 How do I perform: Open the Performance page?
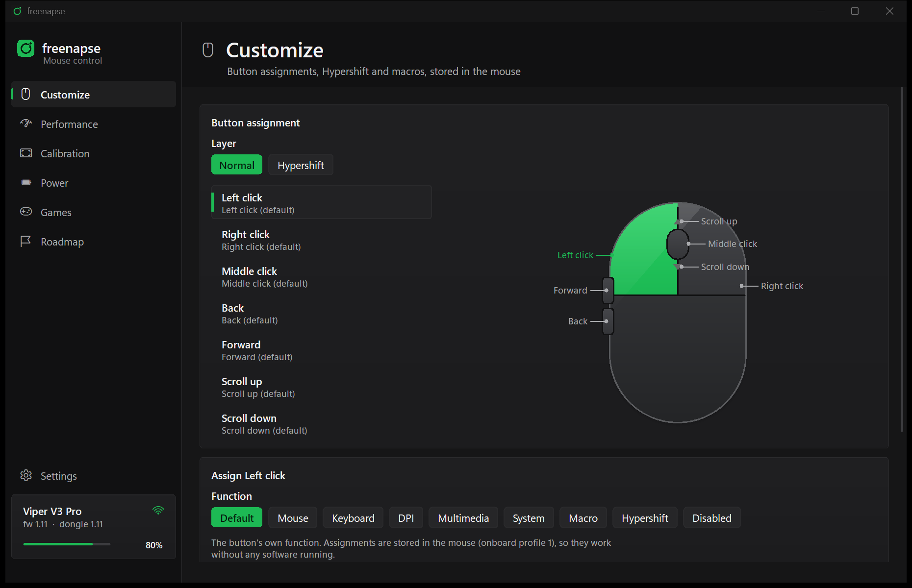94,124
